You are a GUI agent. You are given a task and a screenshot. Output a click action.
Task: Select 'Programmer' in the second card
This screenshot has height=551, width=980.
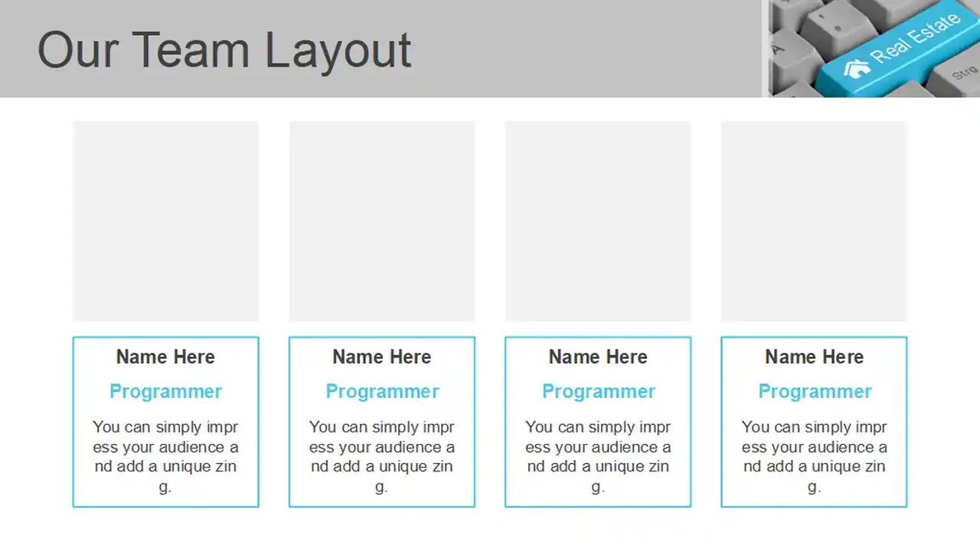382,392
